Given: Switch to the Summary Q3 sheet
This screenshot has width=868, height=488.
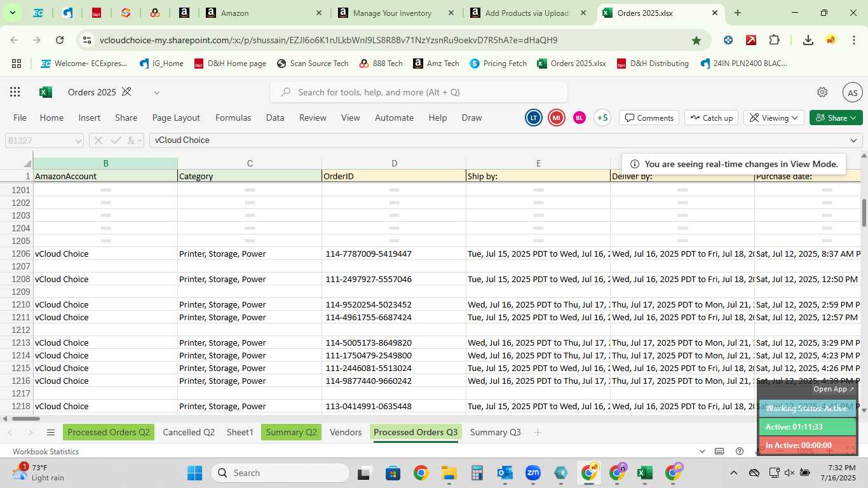Looking at the screenshot, I should [496, 432].
